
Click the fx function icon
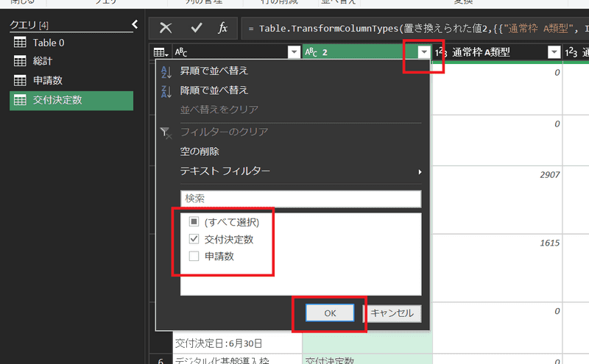pos(222,28)
